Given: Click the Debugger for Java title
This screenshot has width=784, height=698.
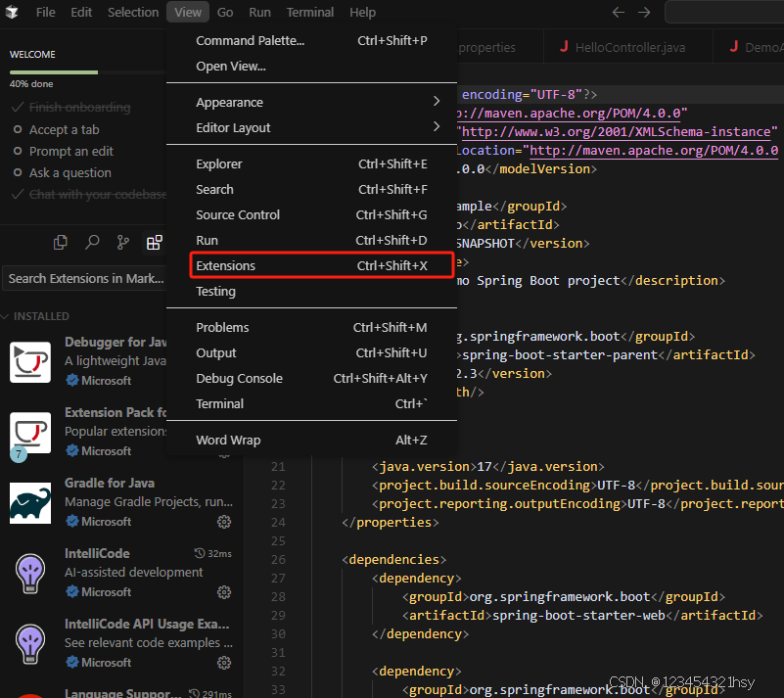Looking at the screenshot, I should click(115, 342).
